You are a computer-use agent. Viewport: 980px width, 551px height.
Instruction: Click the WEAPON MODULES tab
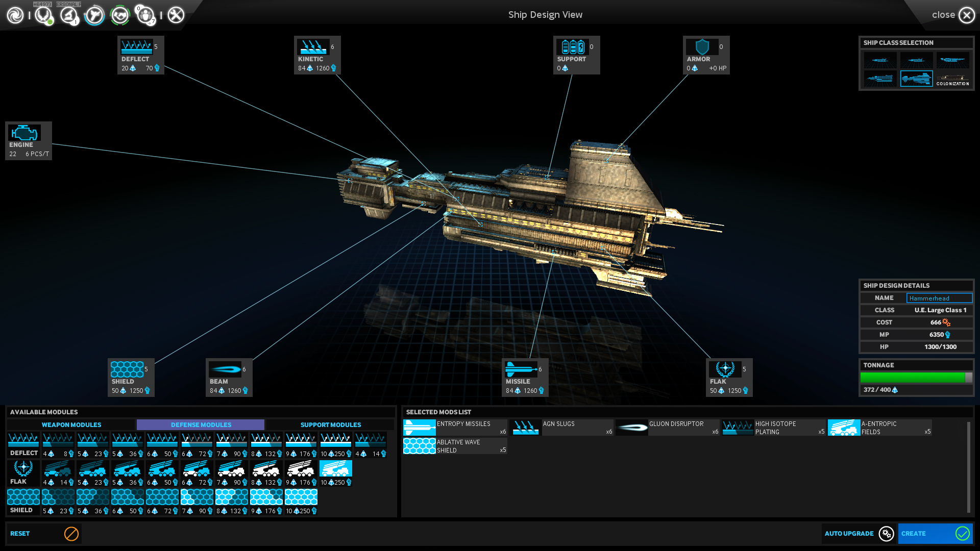[x=71, y=424]
